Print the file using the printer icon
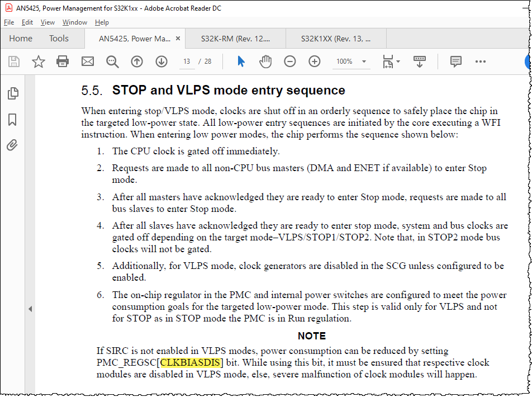This screenshot has height=397, width=532. pos(63,62)
